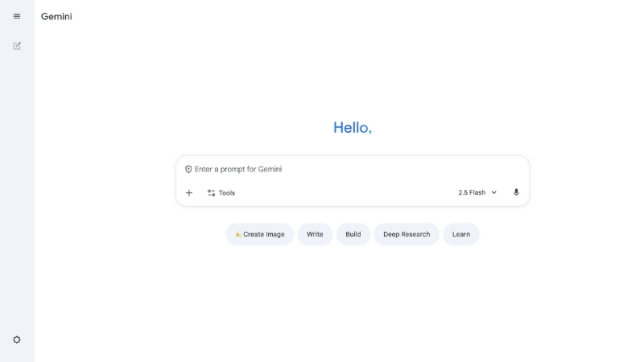The image size is (644, 362).
Task: Start Deep Research from suggestion chips
Action: click(x=407, y=234)
